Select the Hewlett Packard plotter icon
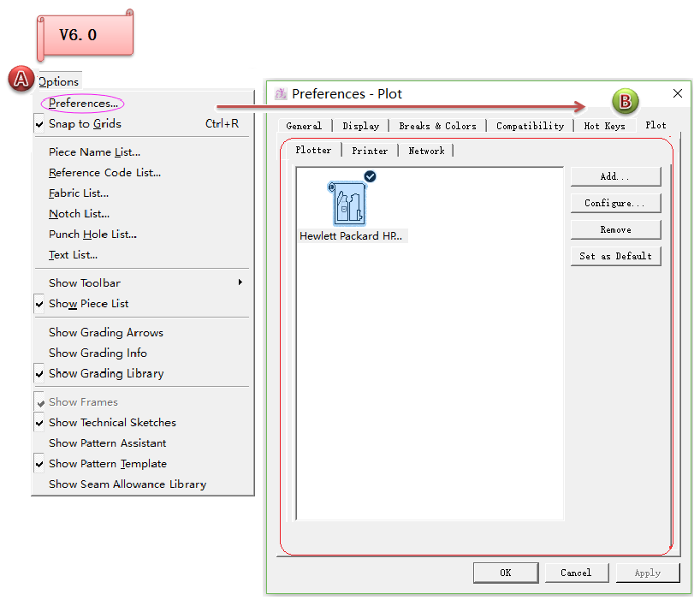 349,204
